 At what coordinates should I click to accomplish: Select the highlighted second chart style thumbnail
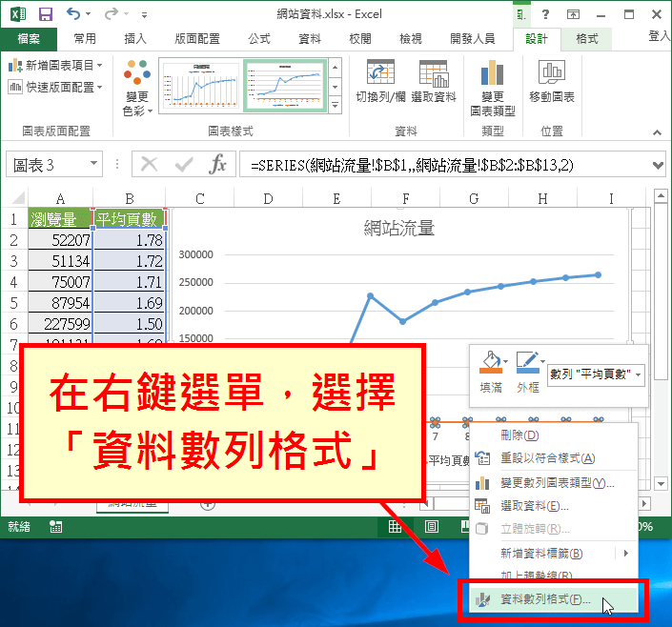285,86
